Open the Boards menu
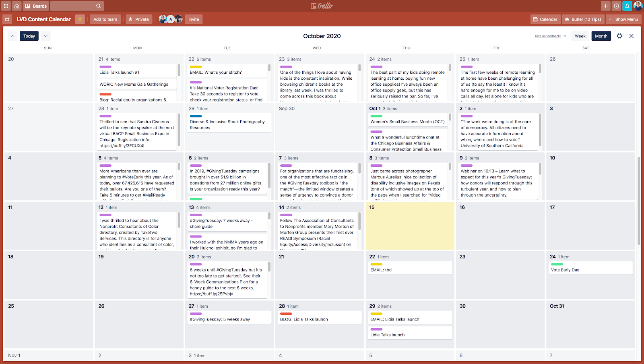The image size is (644, 364). [x=36, y=6]
